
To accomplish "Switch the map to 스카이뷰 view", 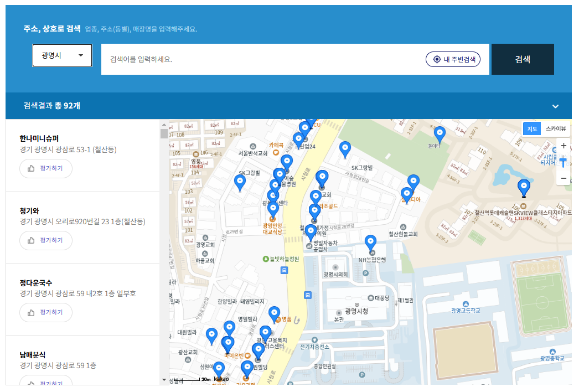I will [555, 129].
